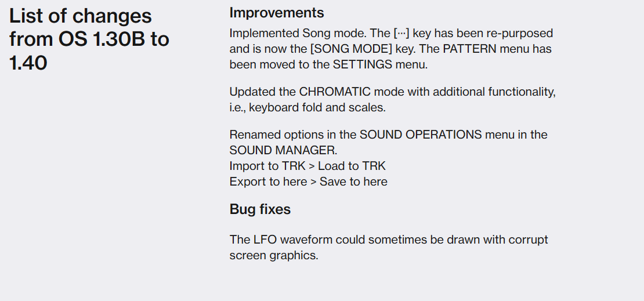Click the 'List of changes from OS 1.30B' title
The height and width of the screenshot is (301, 644).
[x=89, y=39]
